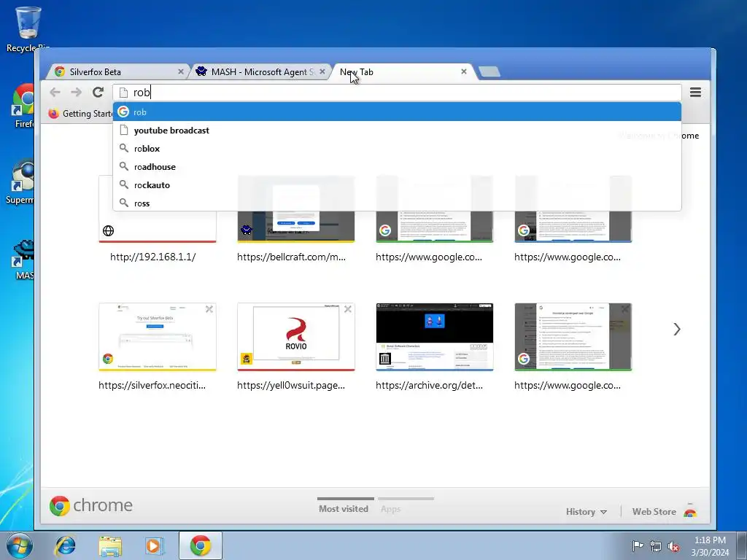This screenshot has width=747, height=560.
Task: Open the http://192.168.1.1/ thumbnail
Action: pyautogui.click(x=158, y=227)
